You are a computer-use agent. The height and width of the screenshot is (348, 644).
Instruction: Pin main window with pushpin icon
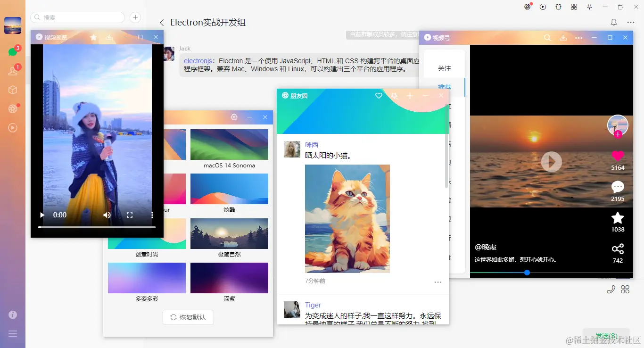589,7
